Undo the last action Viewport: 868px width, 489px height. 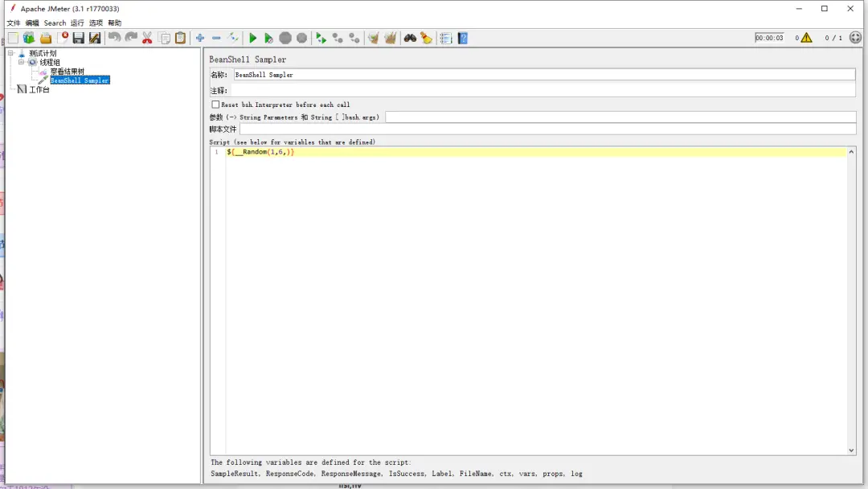[115, 38]
